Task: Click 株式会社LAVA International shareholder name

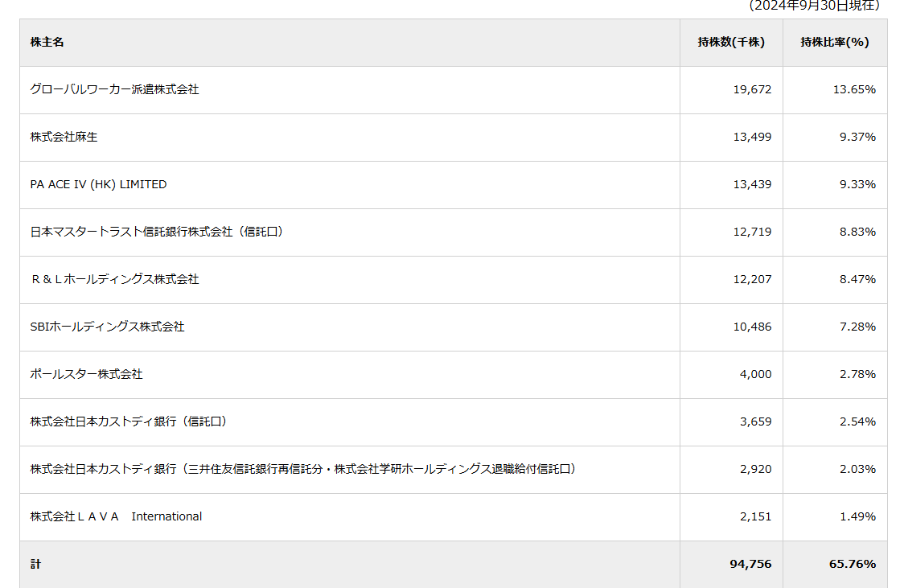Action: click(116, 516)
